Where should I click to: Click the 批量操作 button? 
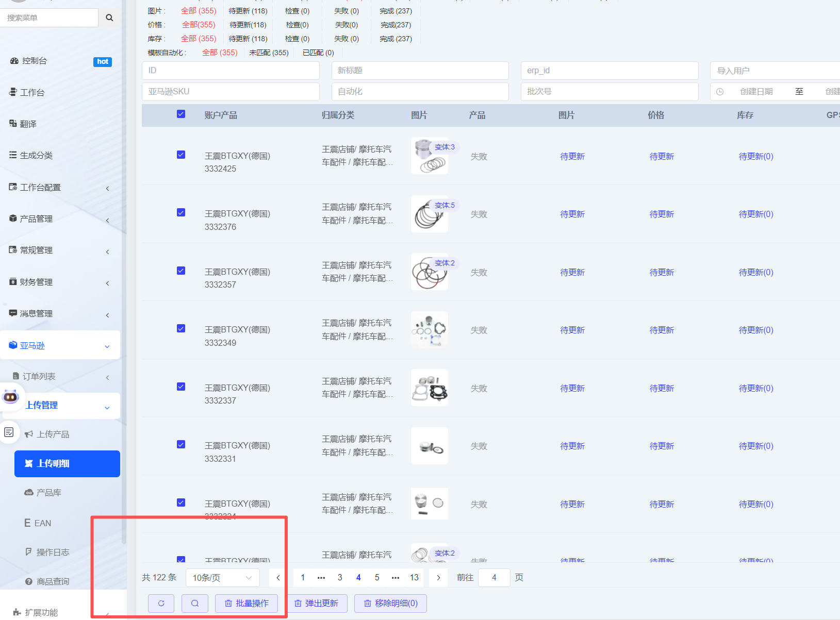pos(246,603)
